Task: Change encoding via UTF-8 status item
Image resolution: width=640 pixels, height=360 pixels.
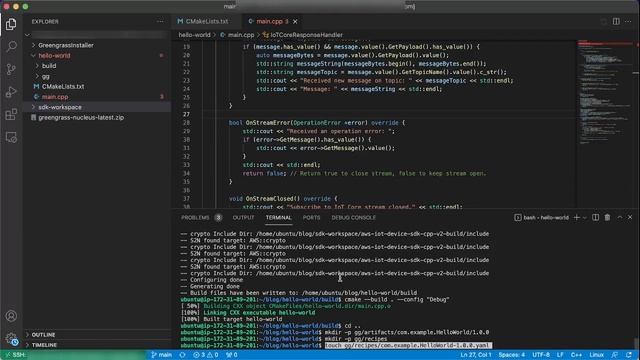Action: (x=541, y=355)
